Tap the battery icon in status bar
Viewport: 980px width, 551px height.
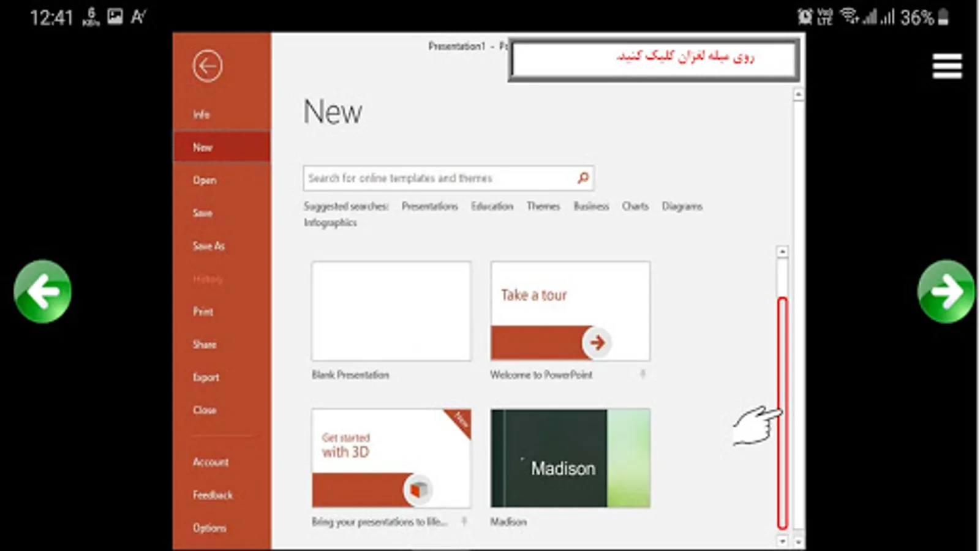click(x=943, y=17)
